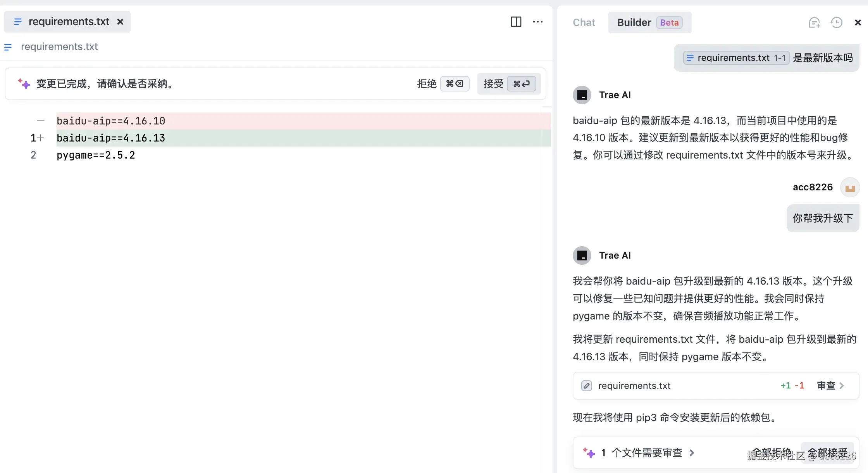Click the acc8226 user avatar
868x473 pixels.
coord(850,188)
